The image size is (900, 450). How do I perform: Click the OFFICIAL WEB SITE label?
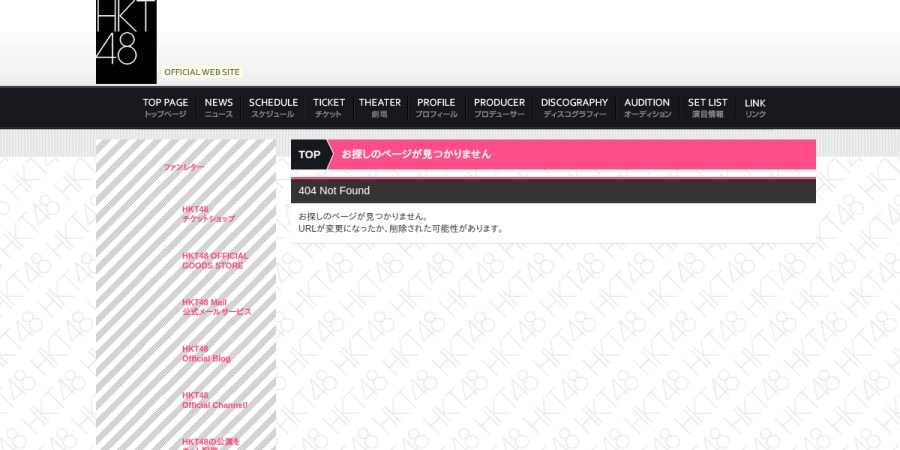tap(201, 72)
